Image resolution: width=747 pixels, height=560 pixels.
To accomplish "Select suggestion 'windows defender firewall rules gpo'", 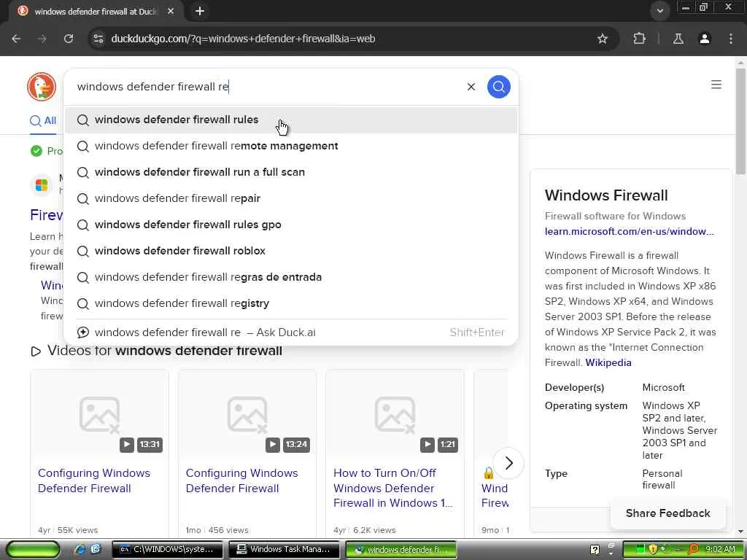I will point(291,225).
